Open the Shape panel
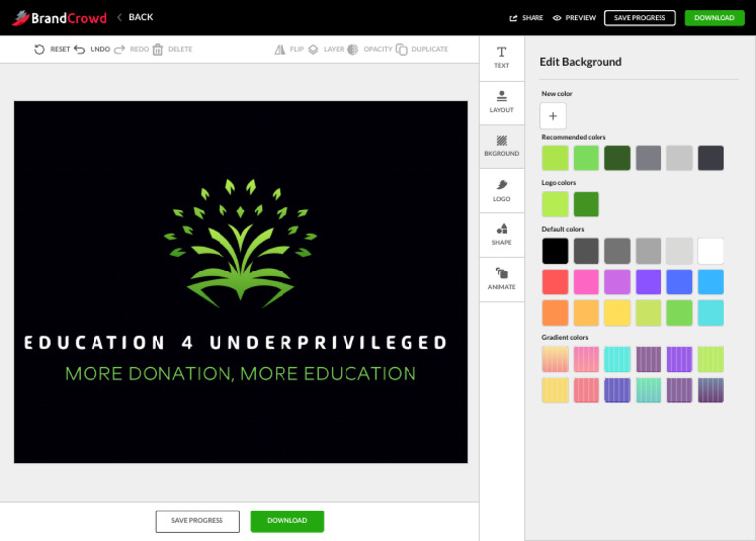 tap(501, 235)
